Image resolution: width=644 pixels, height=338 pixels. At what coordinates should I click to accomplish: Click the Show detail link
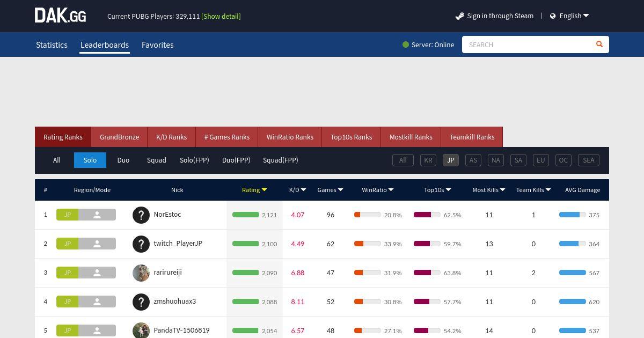click(221, 16)
